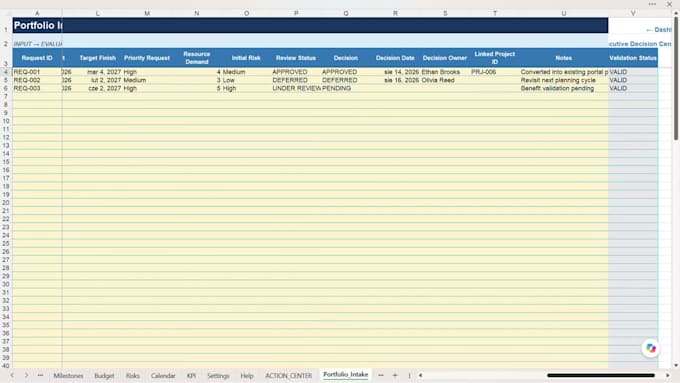
Task: Select column A header
Action: pos(37,13)
